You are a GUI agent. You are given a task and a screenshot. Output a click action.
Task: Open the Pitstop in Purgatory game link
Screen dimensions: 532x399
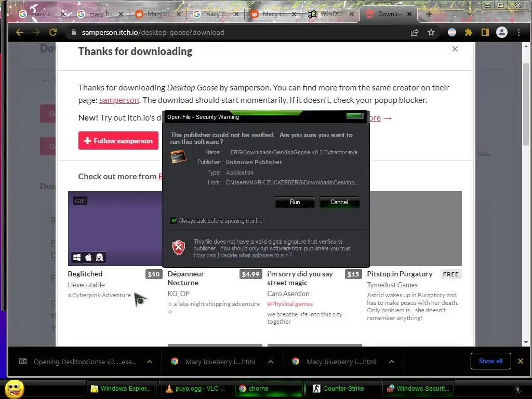(400, 274)
